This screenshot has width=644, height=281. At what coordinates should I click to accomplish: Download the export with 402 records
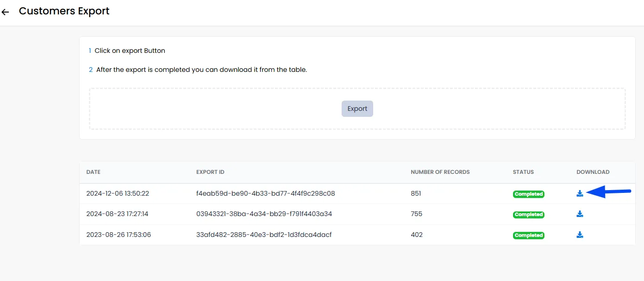[x=580, y=235]
